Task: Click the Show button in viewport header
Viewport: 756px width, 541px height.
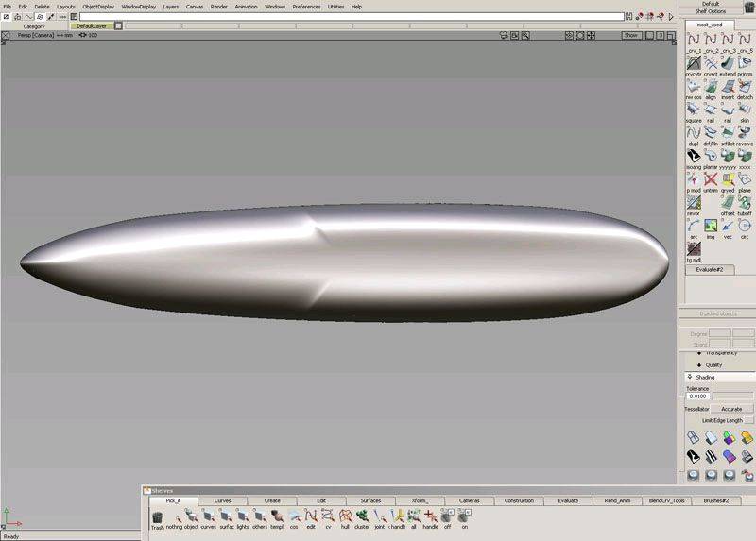Action: click(631, 35)
